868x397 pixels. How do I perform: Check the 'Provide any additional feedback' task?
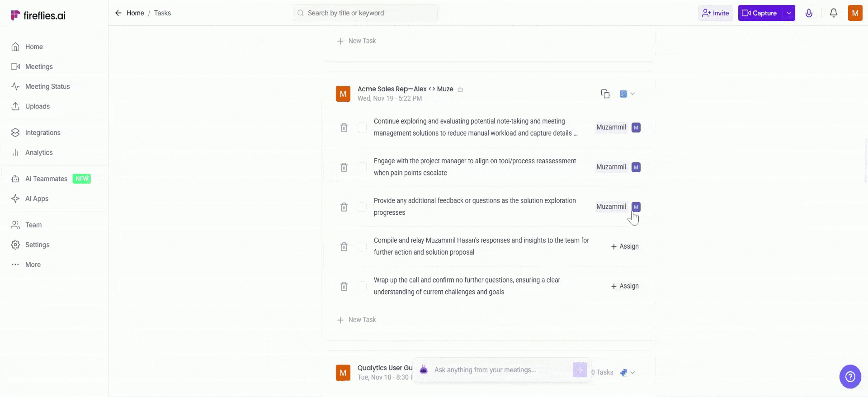(x=362, y=207)
